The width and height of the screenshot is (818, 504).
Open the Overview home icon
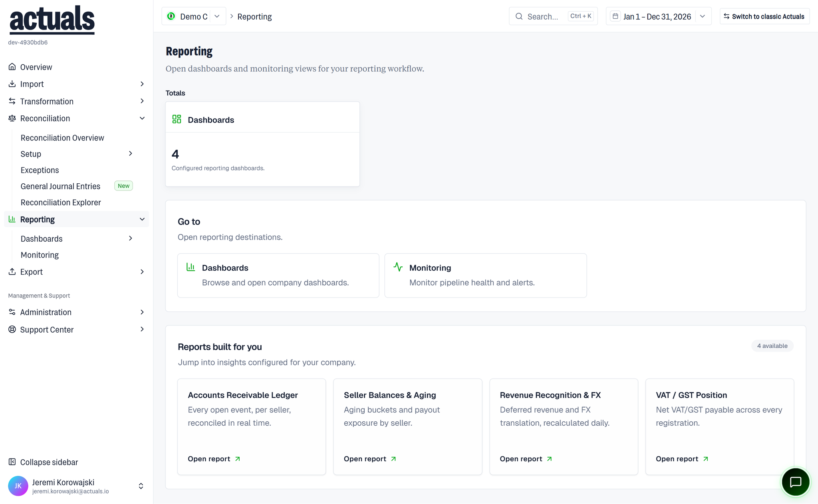pos(12,67)
